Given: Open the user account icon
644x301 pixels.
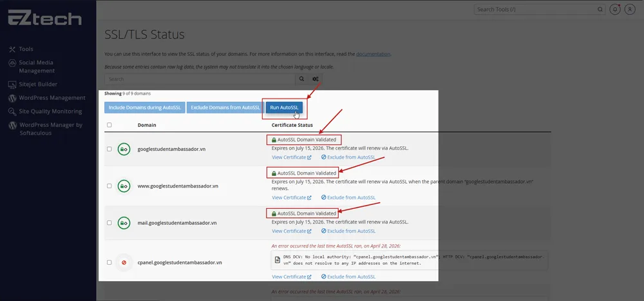Looking at the screenshot, I should point(631,10).
